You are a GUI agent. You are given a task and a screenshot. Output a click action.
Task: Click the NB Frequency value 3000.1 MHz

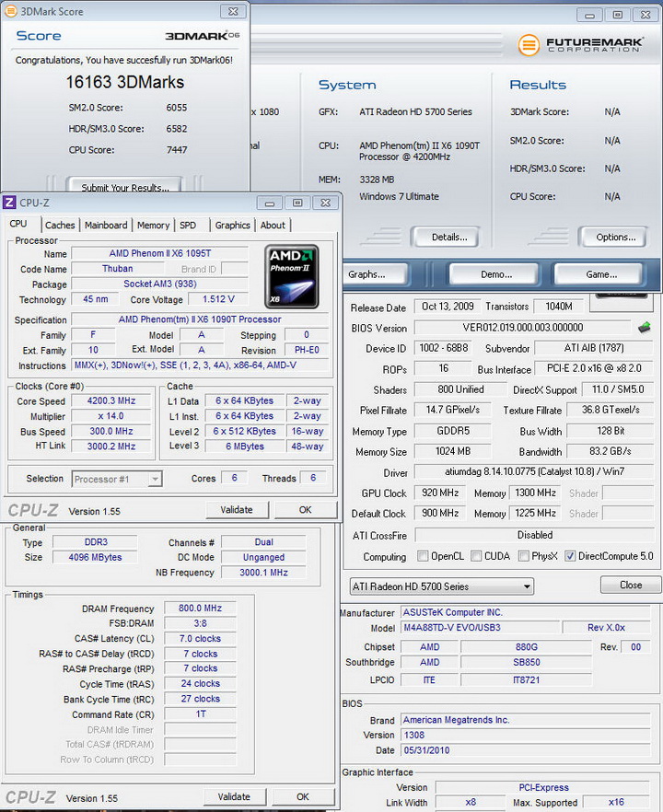(263, 573)
